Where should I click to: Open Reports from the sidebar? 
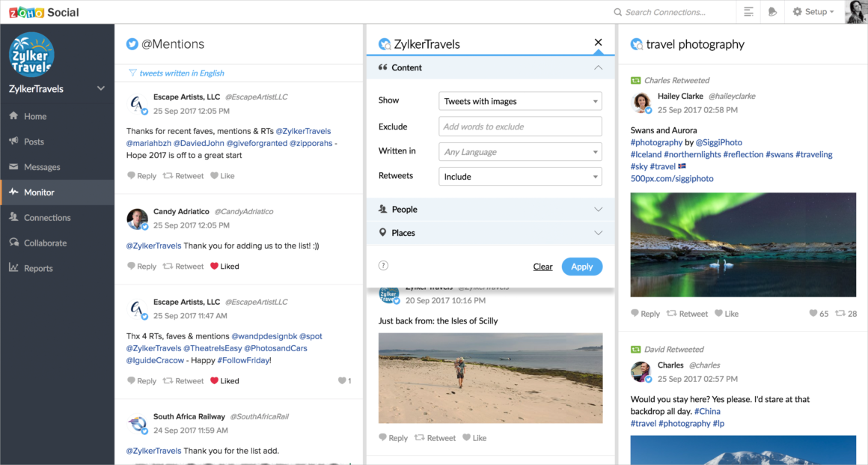[38, 268]
